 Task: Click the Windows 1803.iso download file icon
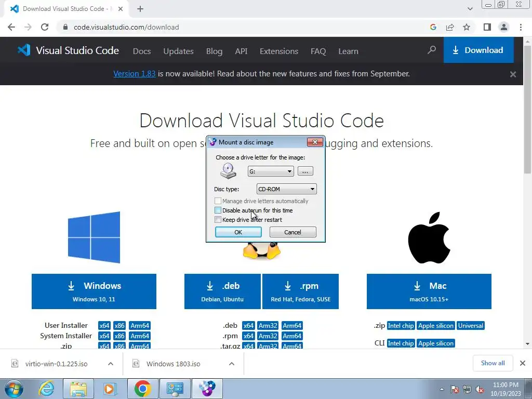136,363
